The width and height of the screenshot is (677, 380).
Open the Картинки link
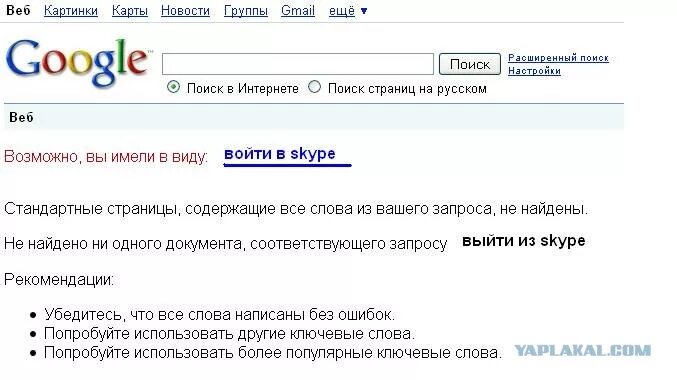click(71, 10)
